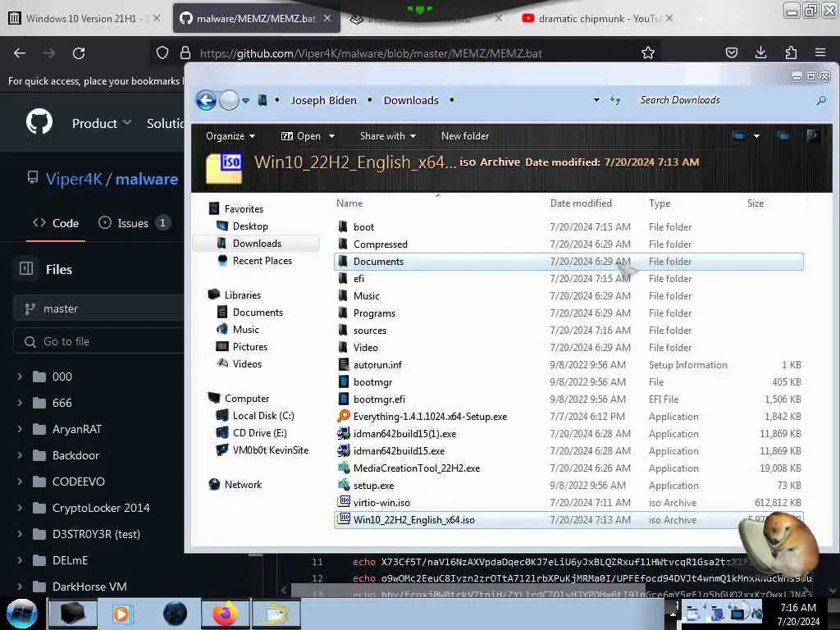The height and width of the screenshot is (630, 840).
Task: Select the Compressed folder row
Action: click(568, 244)
